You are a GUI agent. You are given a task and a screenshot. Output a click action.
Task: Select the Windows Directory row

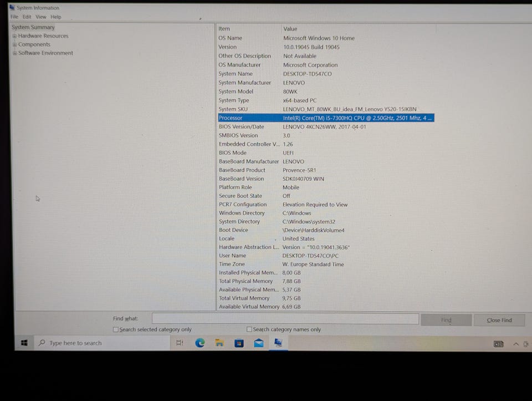[x=326, y=213]
